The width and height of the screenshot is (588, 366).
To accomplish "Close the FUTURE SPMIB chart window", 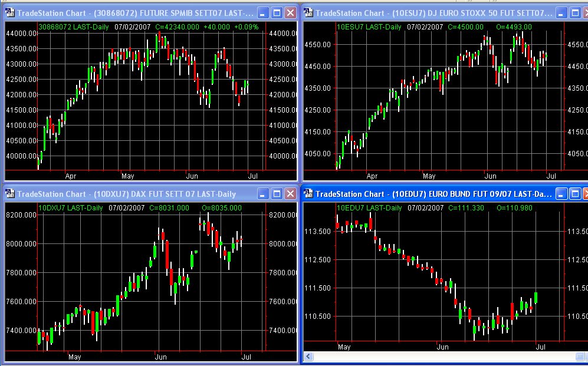I will (290, 12).
